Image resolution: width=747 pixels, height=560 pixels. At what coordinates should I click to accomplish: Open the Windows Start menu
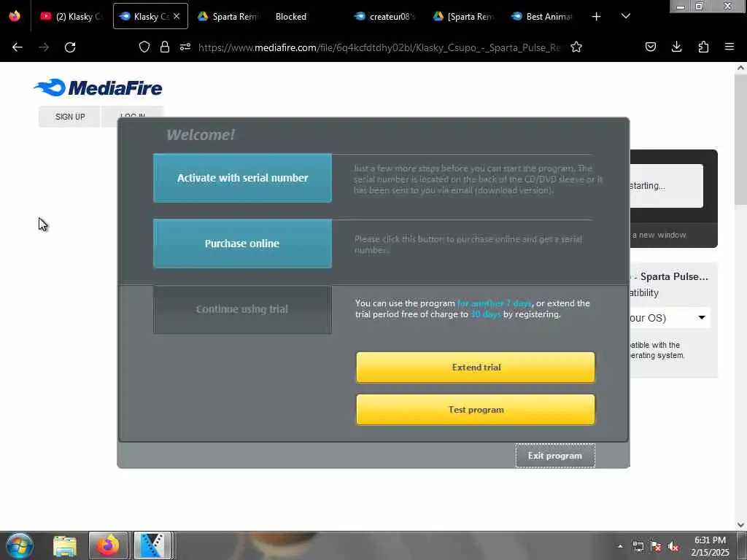pyautogui.click(x=20, y=545)
